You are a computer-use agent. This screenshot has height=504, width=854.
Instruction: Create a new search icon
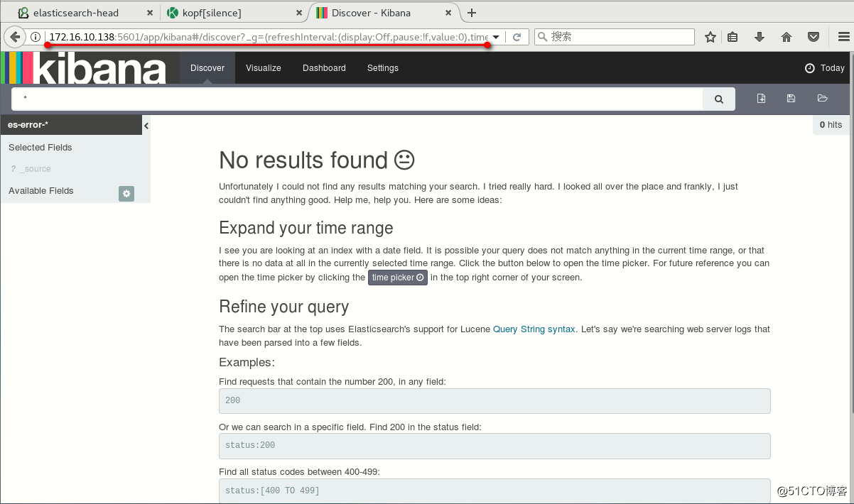tap(761, 99)
